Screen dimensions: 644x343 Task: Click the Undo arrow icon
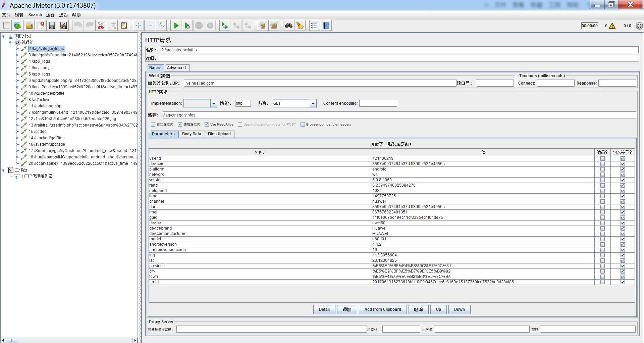[x=78, y=26]
